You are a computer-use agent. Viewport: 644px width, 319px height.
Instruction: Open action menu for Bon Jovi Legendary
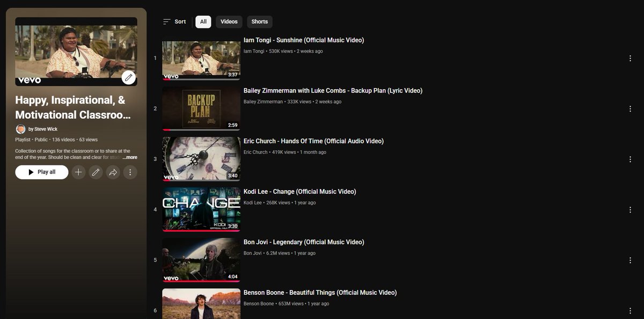pyautogui.click(x=630, y=260)
